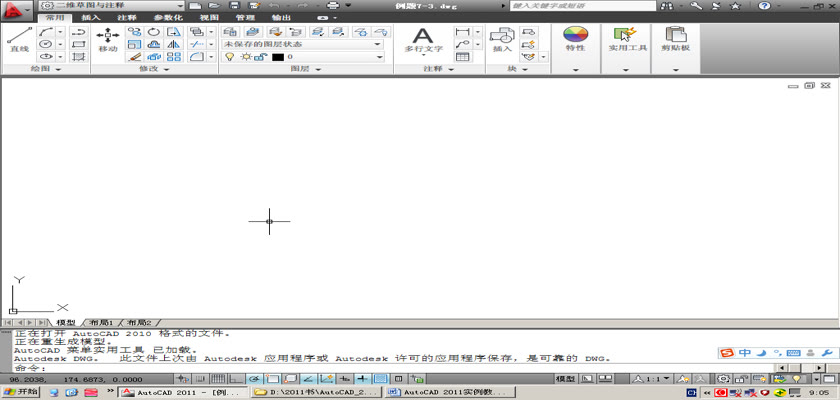Click the Explode tool in Modify panel
Image resolution: width=840 pixels, height=400 pixels.
point(154,56)
